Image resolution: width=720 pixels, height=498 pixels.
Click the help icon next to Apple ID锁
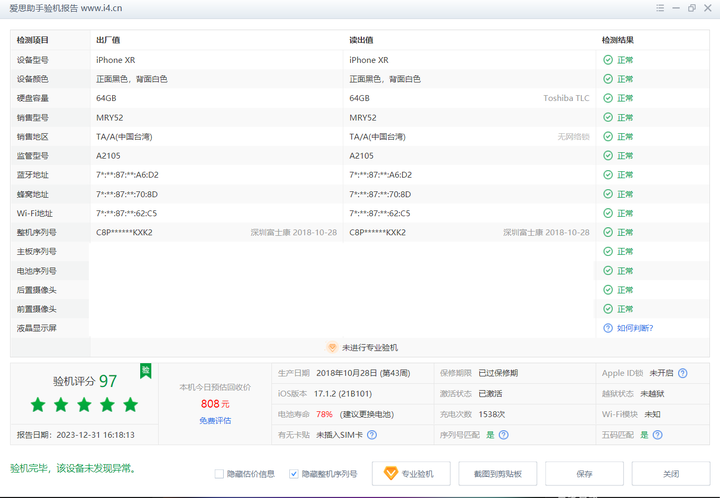click(x=683, y=373)
